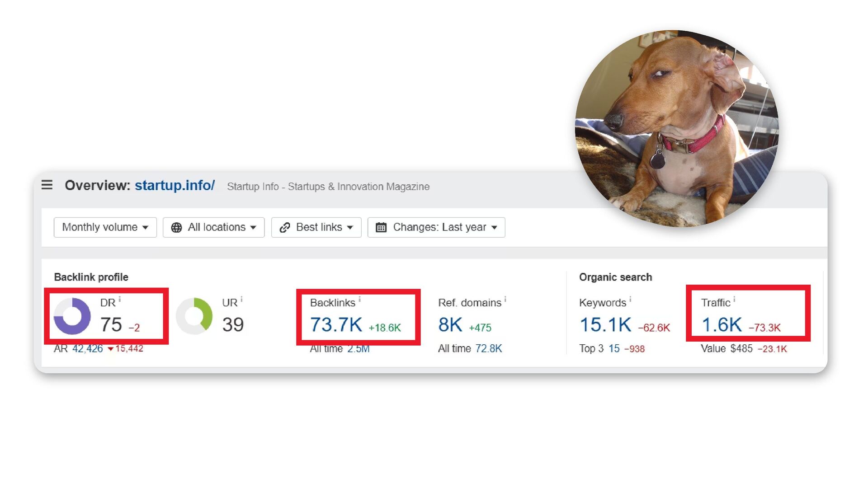The image size is (868, 488).
Task: Click the Backlinks info icon
Action: coord(359,300)
